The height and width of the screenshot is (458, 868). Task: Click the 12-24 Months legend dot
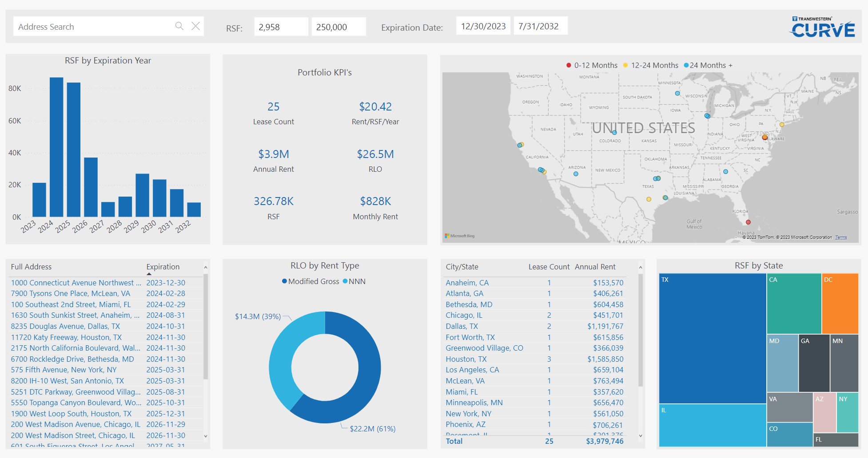(625, 65)
